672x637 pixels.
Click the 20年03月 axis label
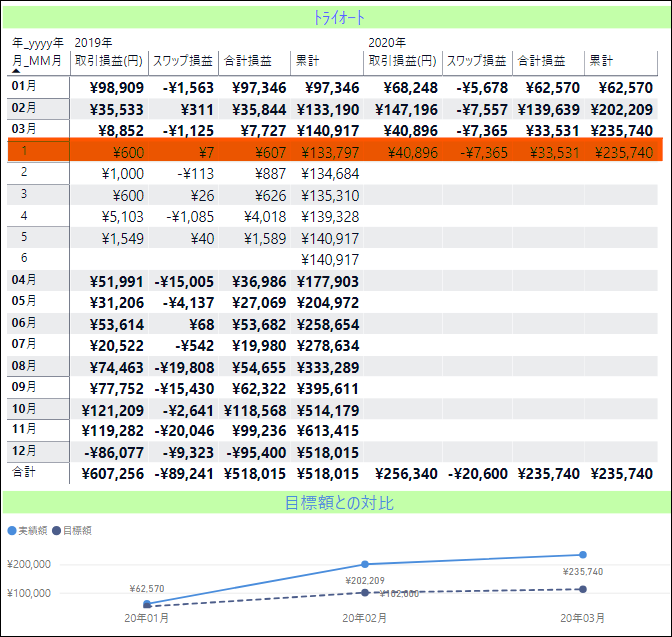[582, 618]
